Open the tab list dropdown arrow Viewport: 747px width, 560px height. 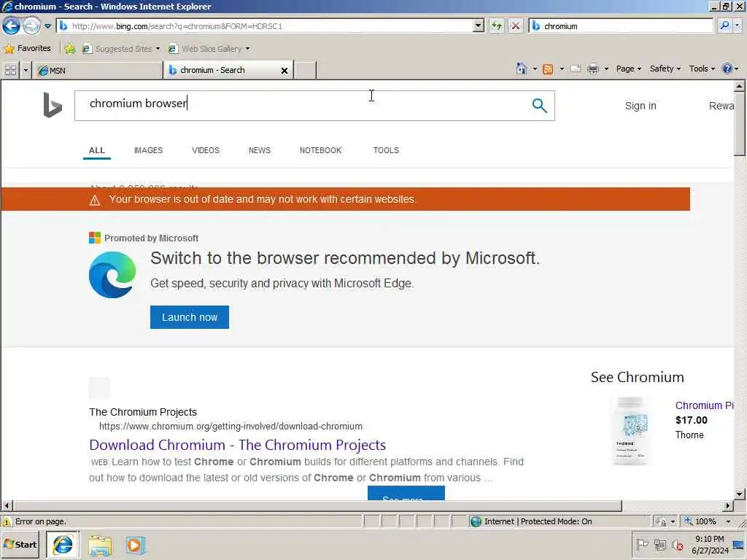[x=26, y=71]
